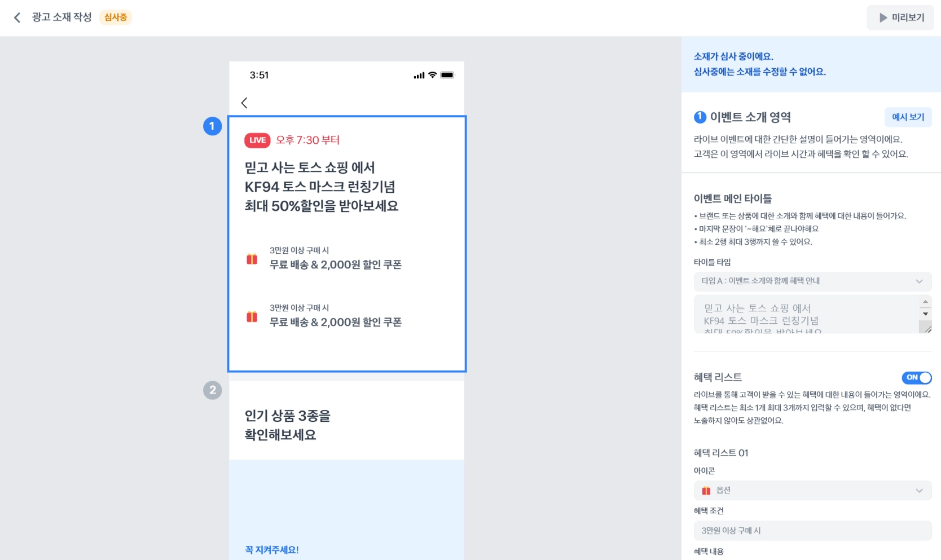Click the 미리보기 preview button
This screenshot has width=941, height=560.
coord(900,17)
